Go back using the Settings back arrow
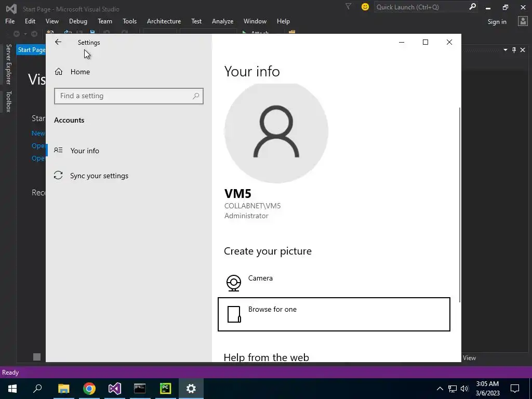 [58, 42]
